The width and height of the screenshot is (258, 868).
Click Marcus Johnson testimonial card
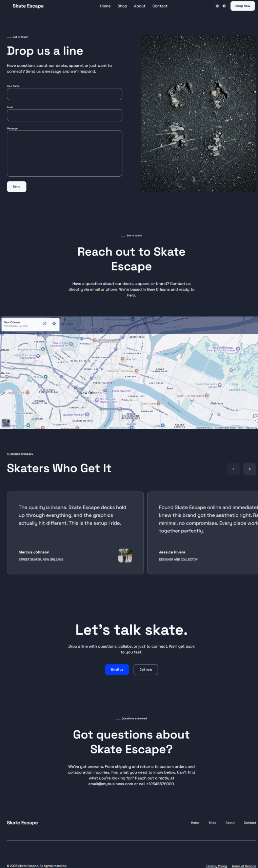(75, 533)
